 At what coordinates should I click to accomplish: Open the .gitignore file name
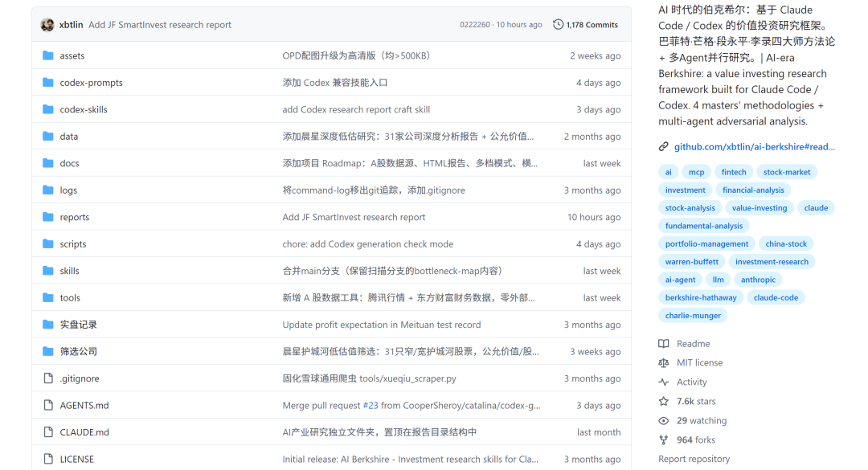pyautogui.click(x=79, y=378)
